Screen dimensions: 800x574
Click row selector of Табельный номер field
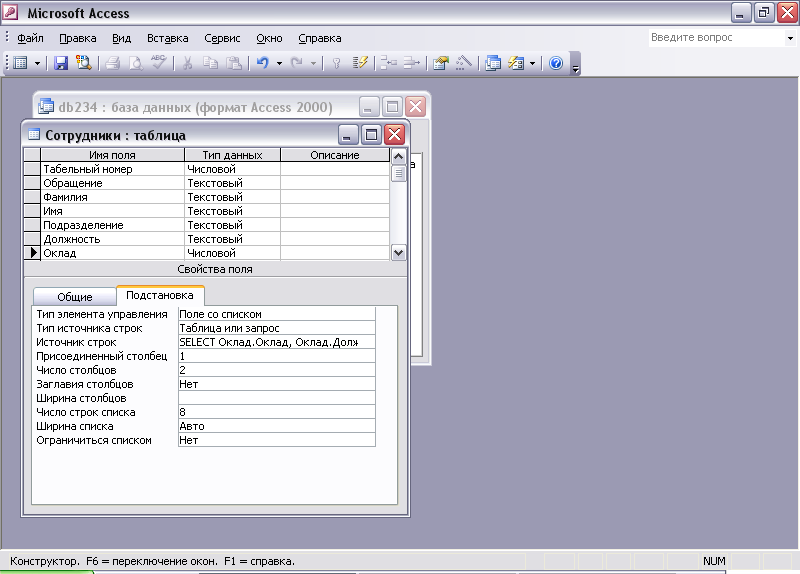tap(32, 169)
